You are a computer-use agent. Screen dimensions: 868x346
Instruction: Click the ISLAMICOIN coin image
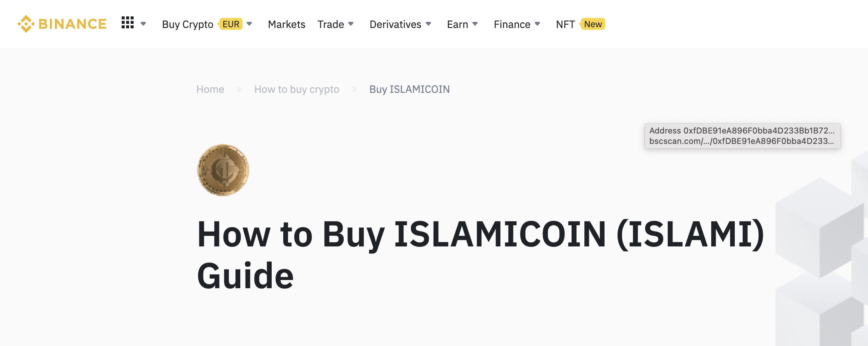[223, 170]
